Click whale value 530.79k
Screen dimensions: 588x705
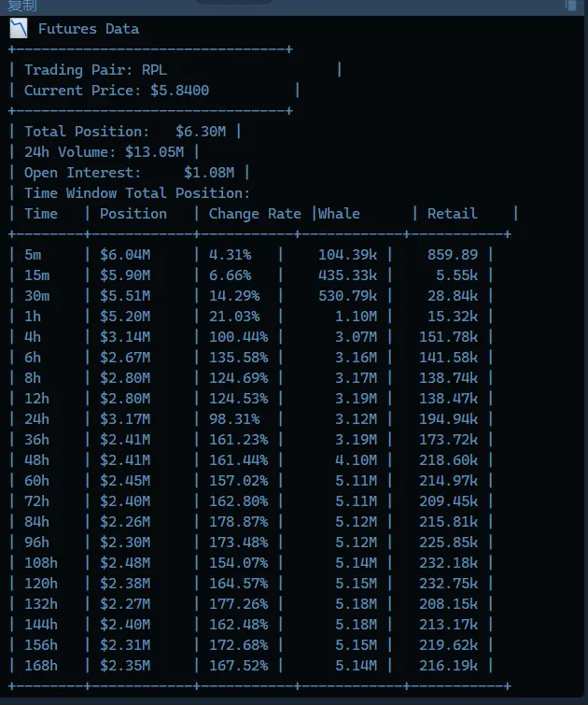click(x=347, y=296)
